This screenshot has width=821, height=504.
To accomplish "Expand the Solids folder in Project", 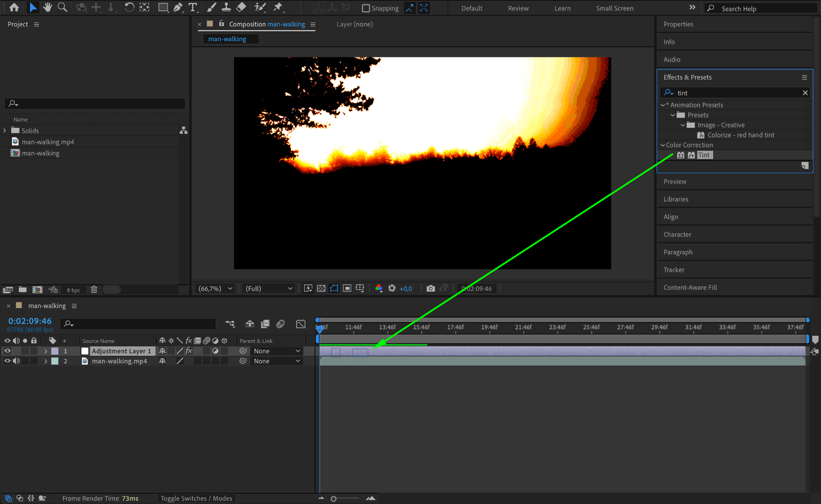I will point(5,131).
